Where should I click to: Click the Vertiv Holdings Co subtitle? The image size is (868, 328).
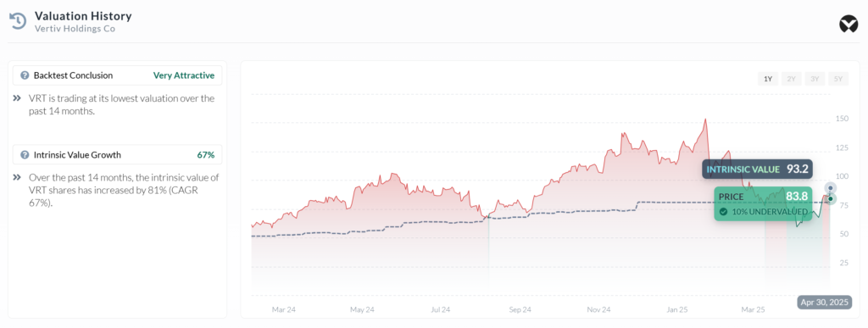coord(75,29)
